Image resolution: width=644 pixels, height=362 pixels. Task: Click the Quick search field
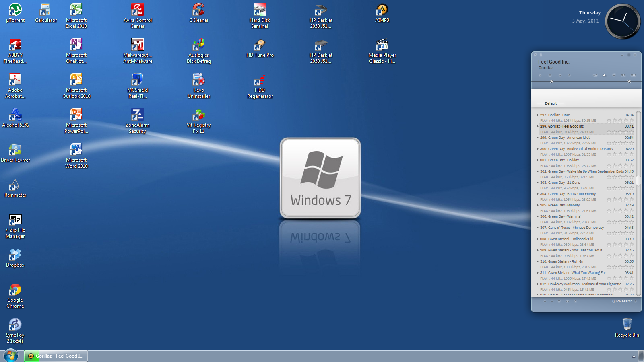click(622, 301)
